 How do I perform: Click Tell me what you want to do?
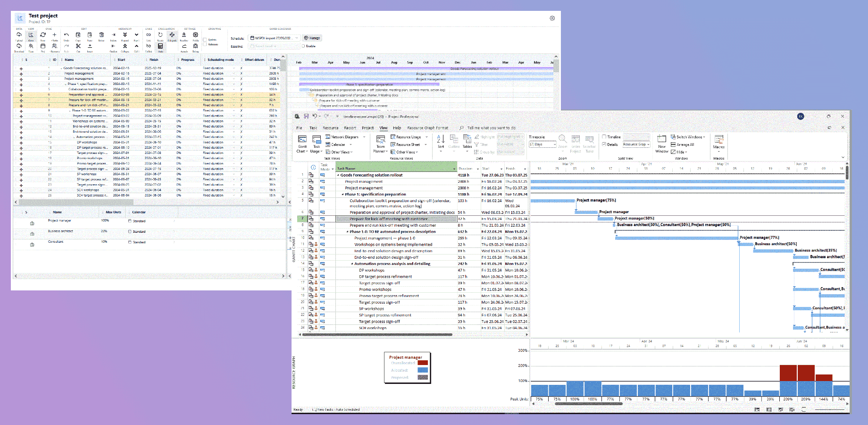tap(491, 128)
